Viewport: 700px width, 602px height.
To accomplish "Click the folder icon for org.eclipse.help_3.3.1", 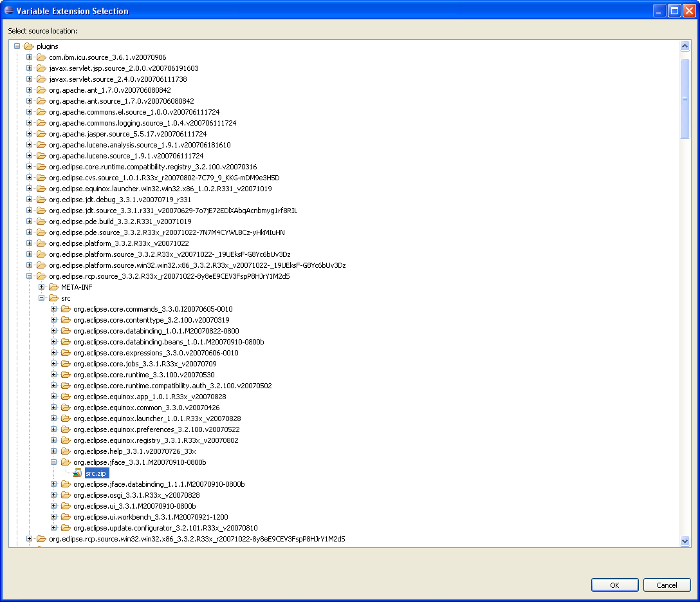I will [66, 451].
